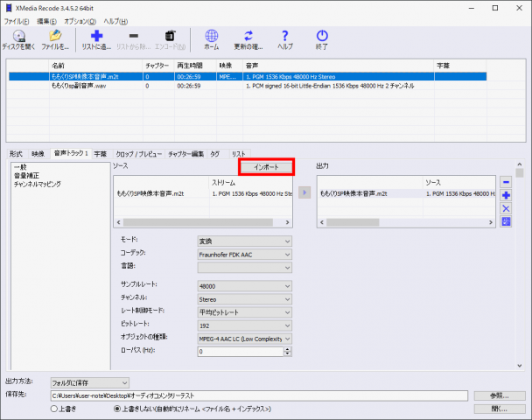This screenshot has height=420, width=532.
Task: Click the ローパス (Hz) input field
Action: (x=241, y=352)
